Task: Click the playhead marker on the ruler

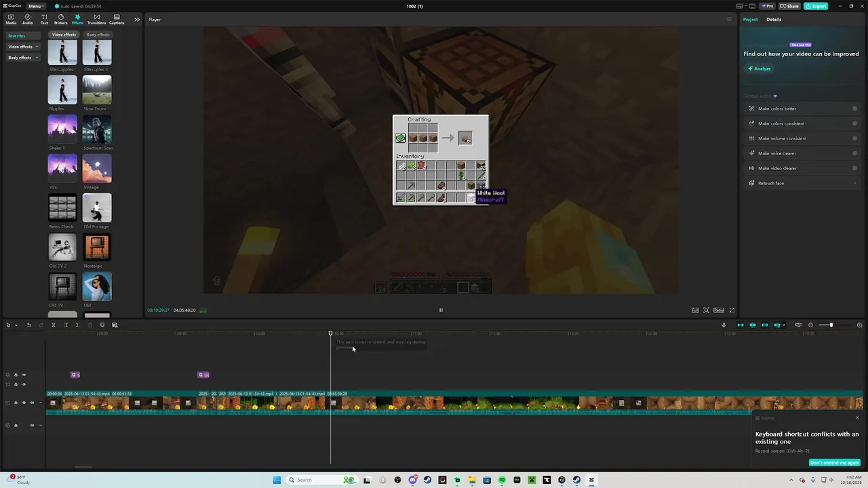Action: (x=331, y=333)
